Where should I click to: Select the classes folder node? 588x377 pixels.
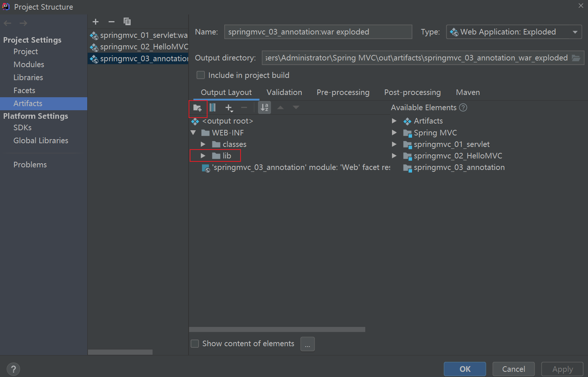pyautogui.click(x=234, y=144)
